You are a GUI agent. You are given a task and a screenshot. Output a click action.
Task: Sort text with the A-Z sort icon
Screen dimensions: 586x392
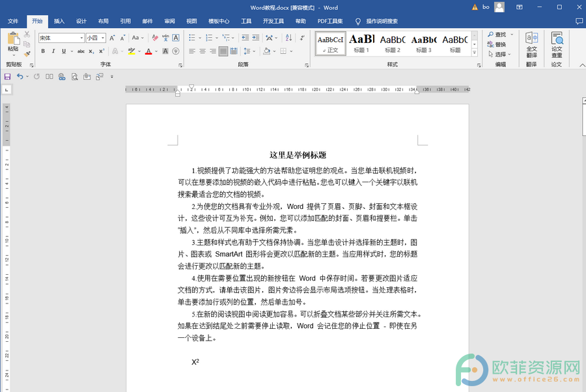pyautogui.click(x=288, y=38)
